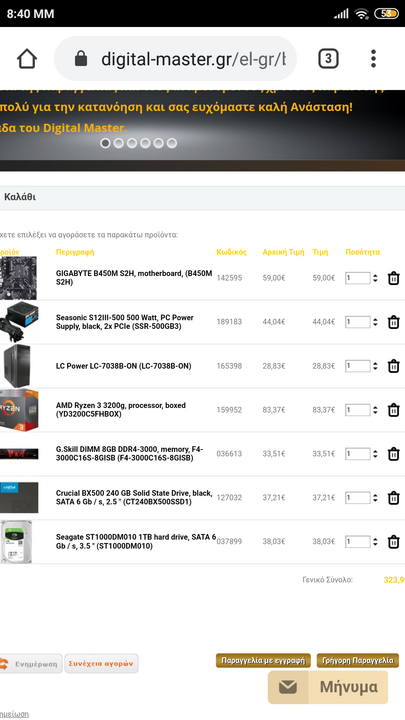Open the browser three-dot menu

(373, 59)
